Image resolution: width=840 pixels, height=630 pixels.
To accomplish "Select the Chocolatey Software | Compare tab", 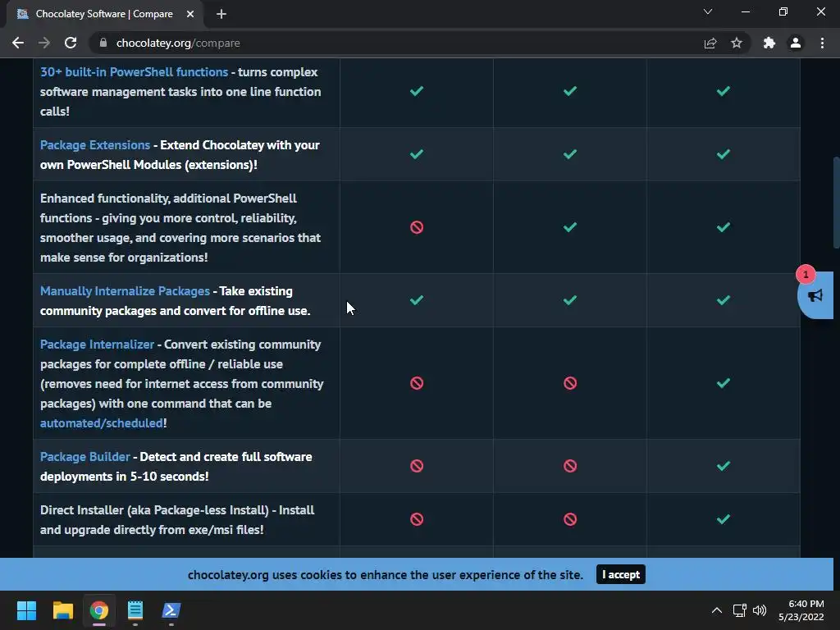I will tap(104, 14).
